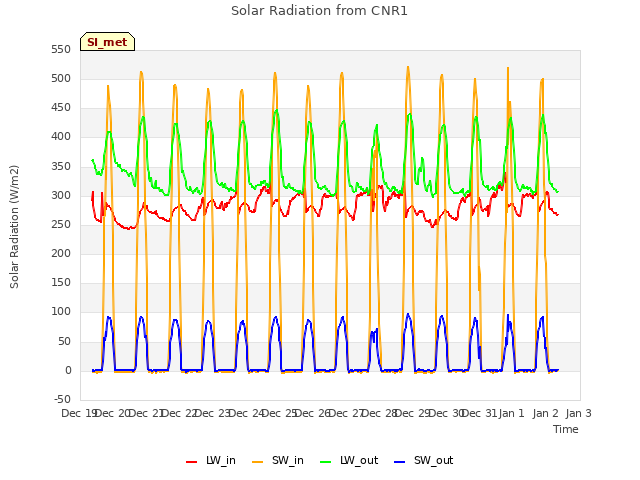Click the y-axis label Solar Radiation (W/m2)

[x=14, y=227]
